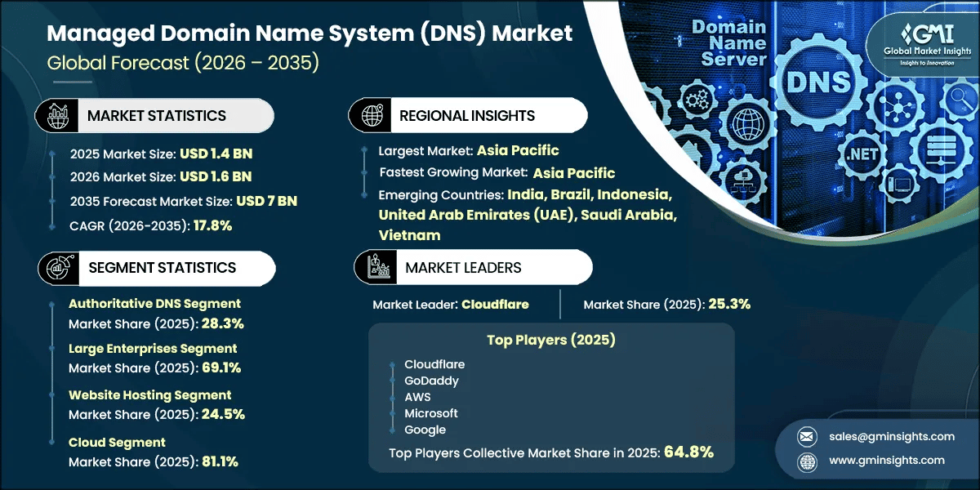Viewport: 980px width, 490px height.
Task: Click GoDaddy in the Top Players list
Action: (431, 381)
